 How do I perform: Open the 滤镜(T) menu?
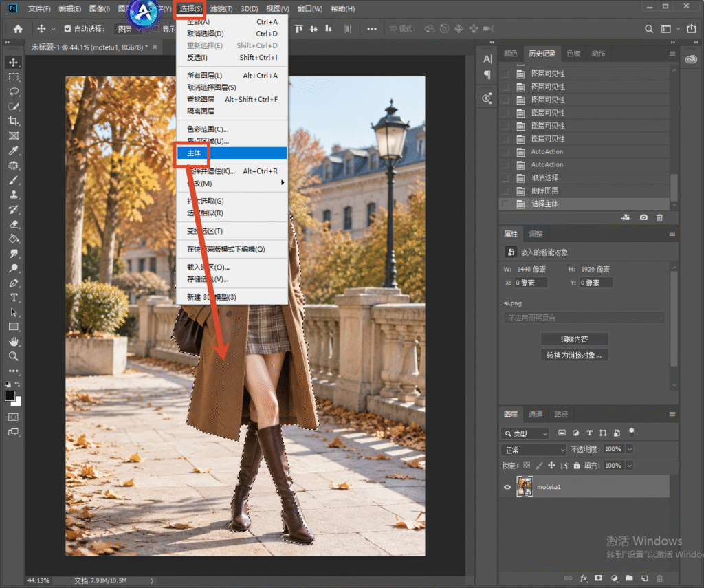tap(221, 8)
